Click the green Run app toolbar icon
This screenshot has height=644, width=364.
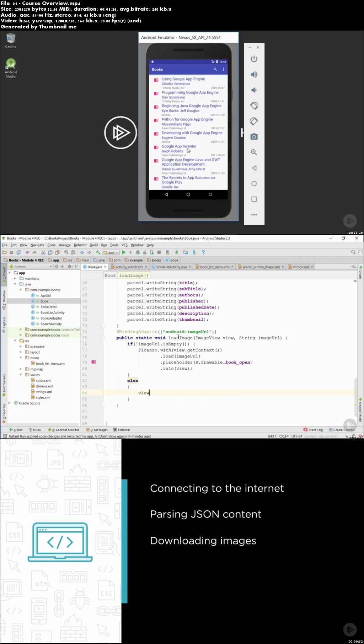(x=124, y=252)
